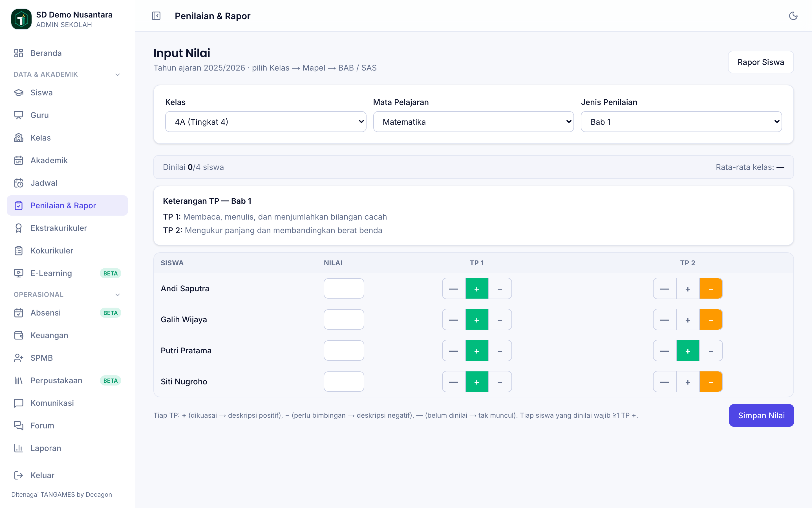Image resolution: width=812 pixels, height=508 pixels.
Task: Click the Absensi calendar check icon
Action: click(18, 313)
